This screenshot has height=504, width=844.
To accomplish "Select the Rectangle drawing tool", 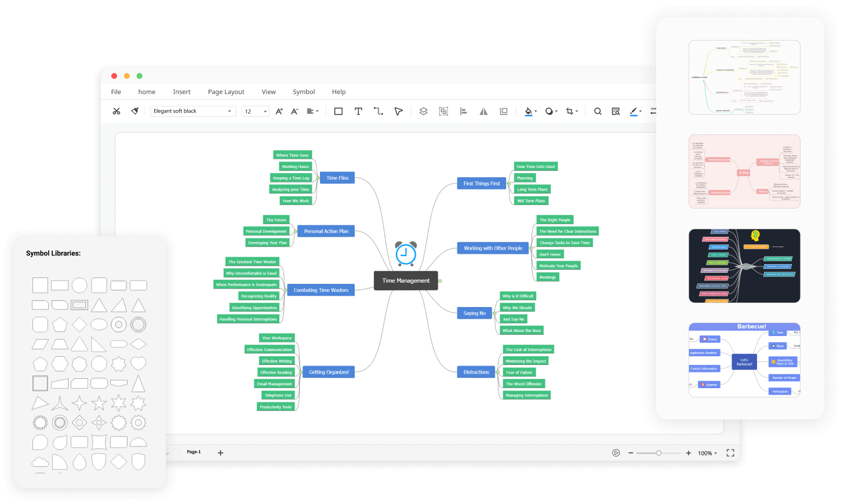I will pyautogui.click(x=338, y=111).
